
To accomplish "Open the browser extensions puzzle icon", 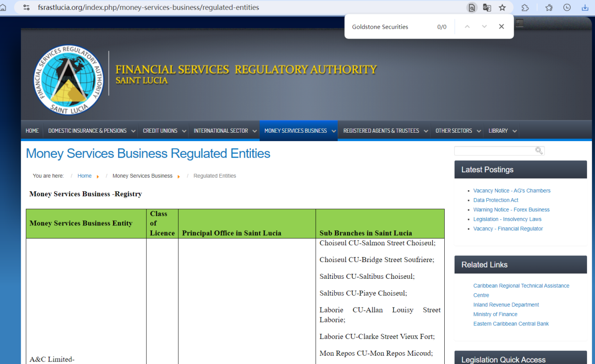I will 525,7.
